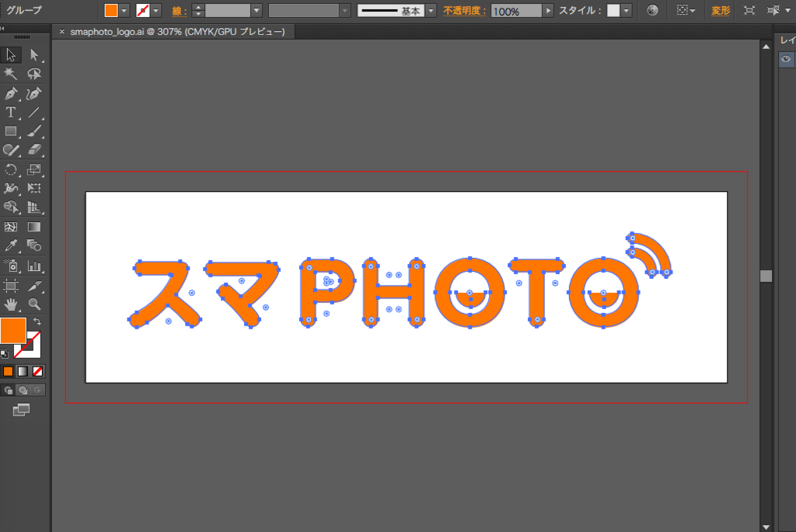Activate the Shape Builder tool
This screenshot has height=532, width=796.
[x=11, y=207]
